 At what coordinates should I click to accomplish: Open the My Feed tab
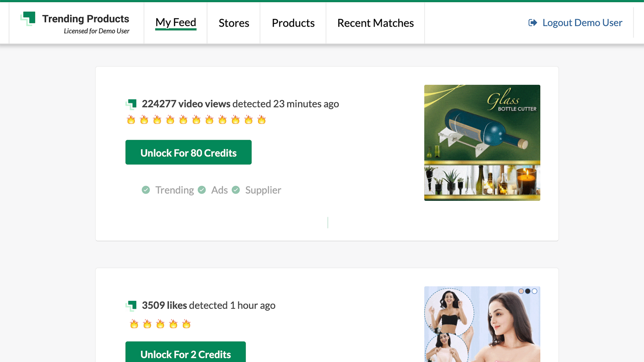pyautogui.click(x=175, y=23)
